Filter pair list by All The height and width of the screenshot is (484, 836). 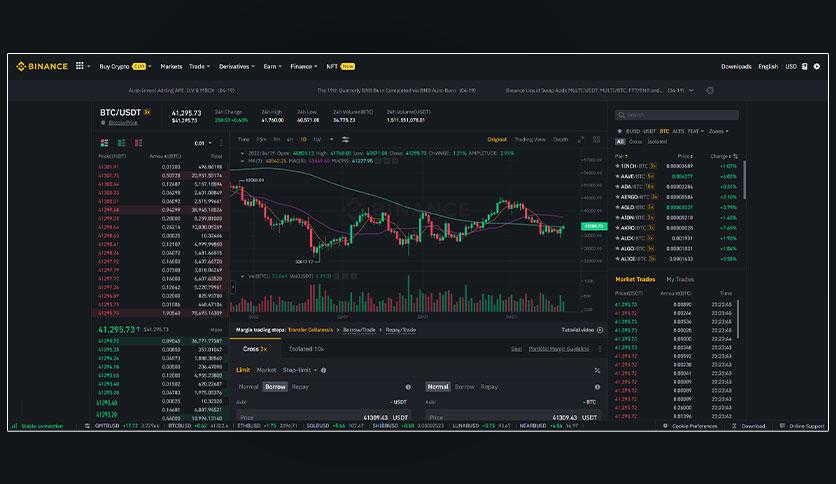pyautogui.click(x=620, y=142)
